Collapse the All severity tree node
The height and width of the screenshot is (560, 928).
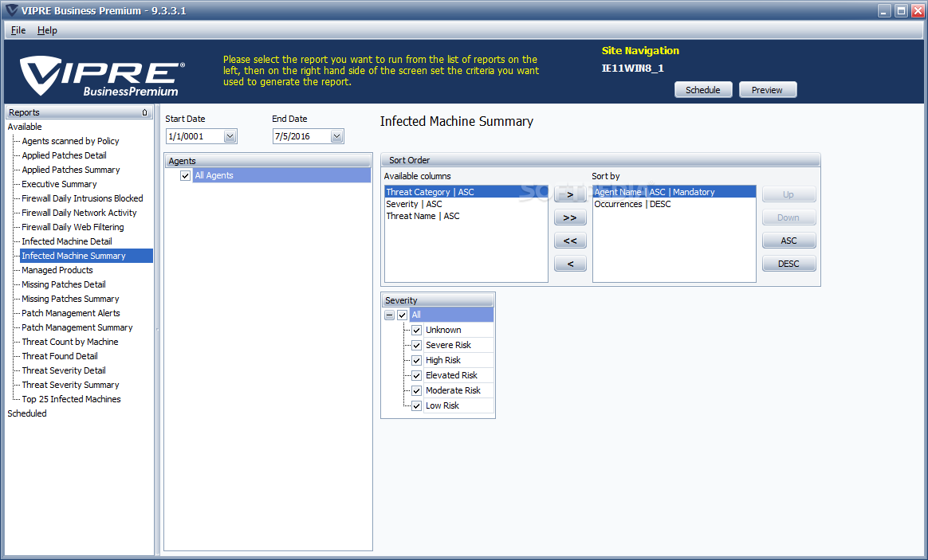point(389,315)
